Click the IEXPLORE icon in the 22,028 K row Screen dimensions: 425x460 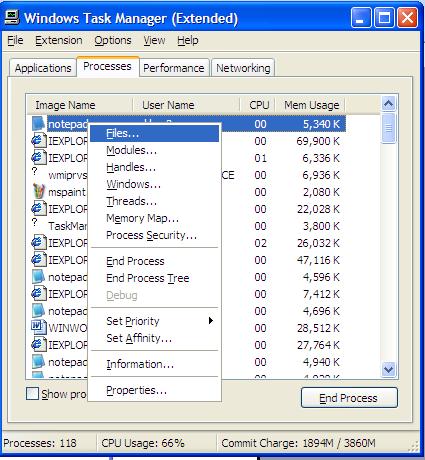click(38, 209)
